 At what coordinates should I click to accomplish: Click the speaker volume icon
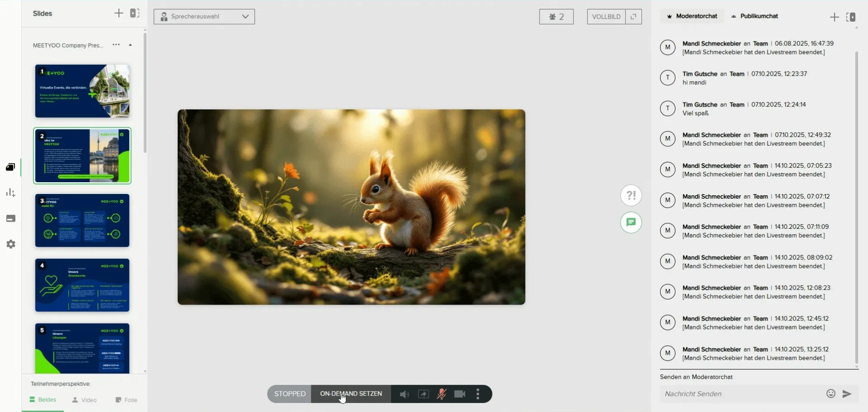[404, 394]
